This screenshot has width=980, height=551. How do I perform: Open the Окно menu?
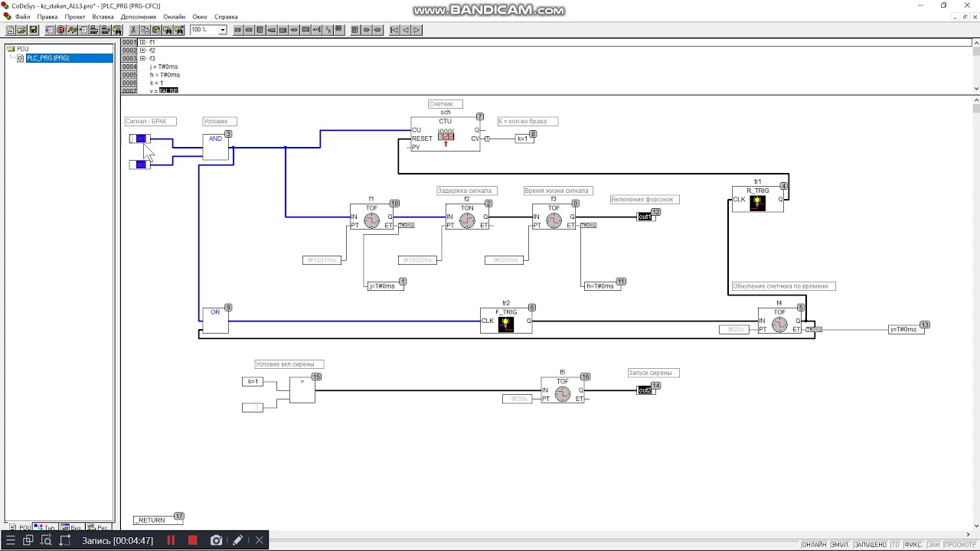200,16
